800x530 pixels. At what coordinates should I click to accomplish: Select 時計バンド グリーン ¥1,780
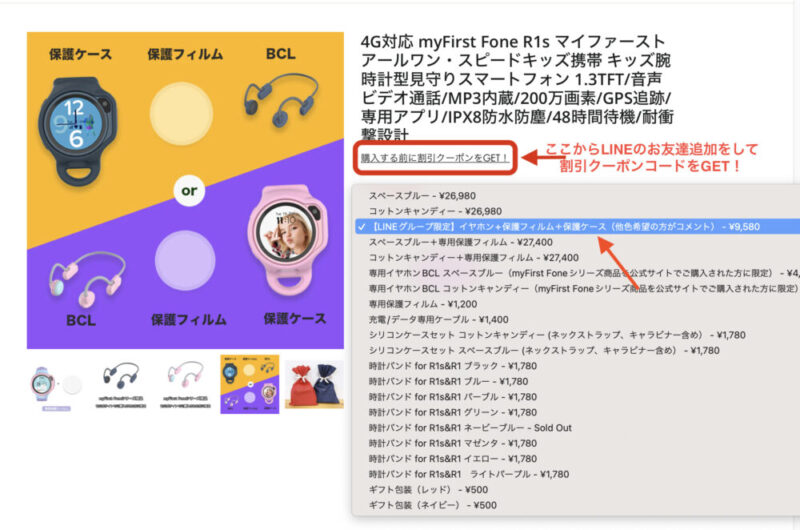click(577, 412)
